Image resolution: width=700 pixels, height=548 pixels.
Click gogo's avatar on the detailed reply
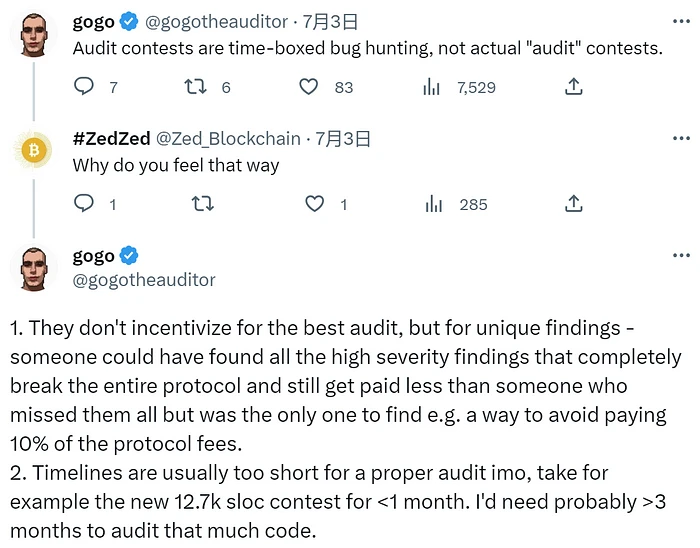[36, 268]
